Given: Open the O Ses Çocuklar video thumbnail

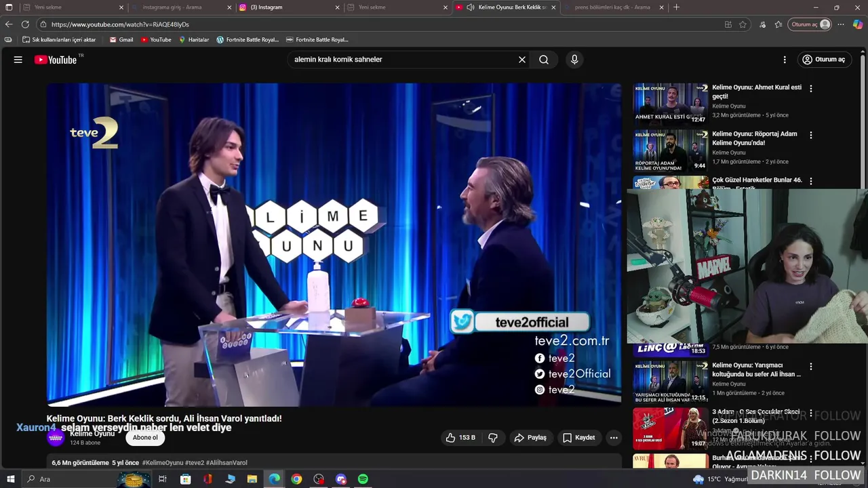Looking at the screenshot, I should [x=671, y=428].
